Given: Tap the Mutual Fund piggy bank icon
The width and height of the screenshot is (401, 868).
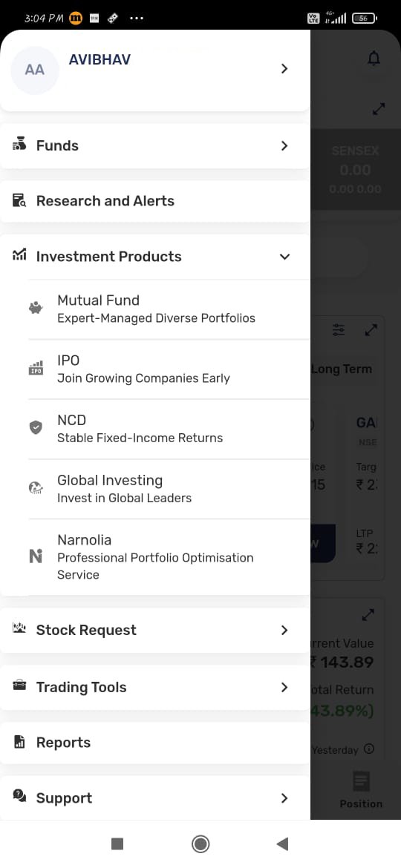Looking at the screenshot, I should [36, 308].
